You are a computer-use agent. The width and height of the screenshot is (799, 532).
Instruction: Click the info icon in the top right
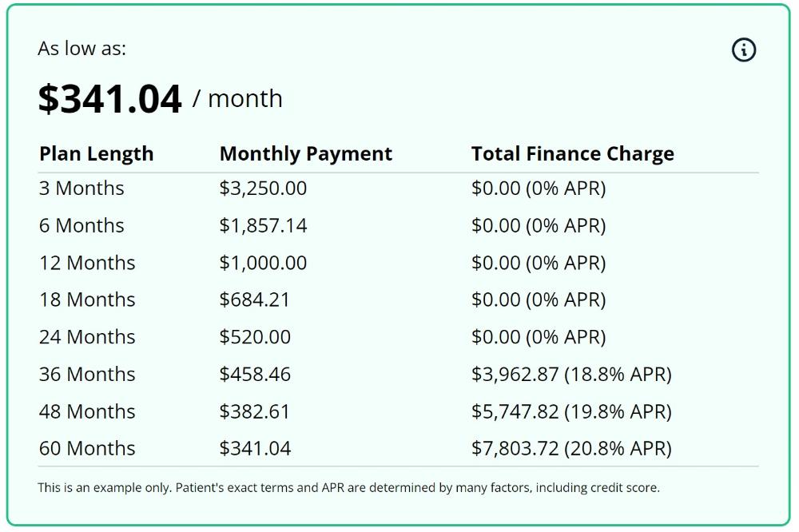[743, 50]
